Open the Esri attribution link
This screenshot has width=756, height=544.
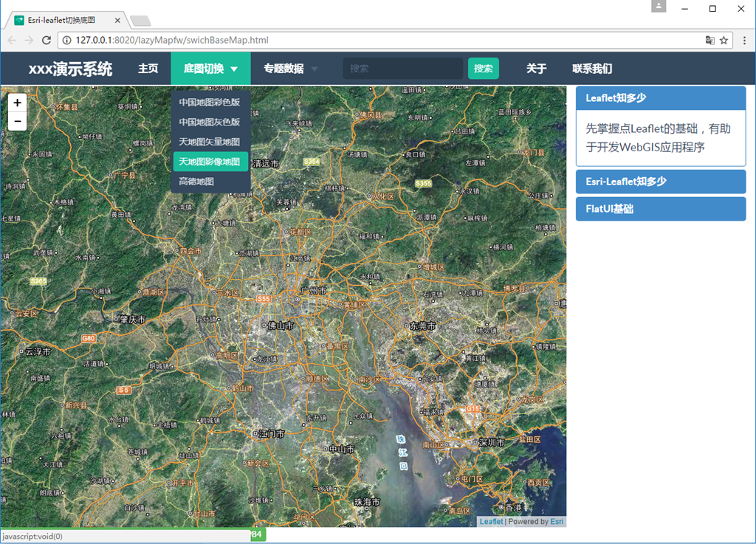(x=557, y=521)
